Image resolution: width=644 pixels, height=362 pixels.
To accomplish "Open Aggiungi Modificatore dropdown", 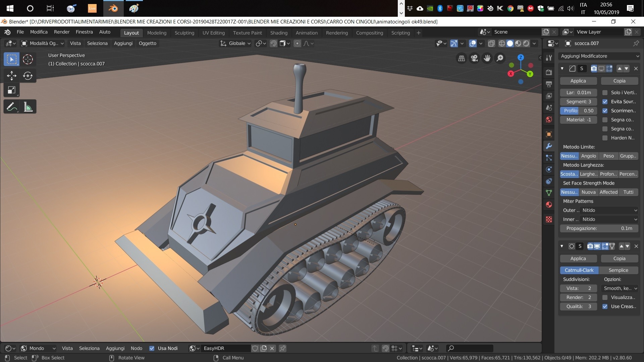I will [599, 56].
